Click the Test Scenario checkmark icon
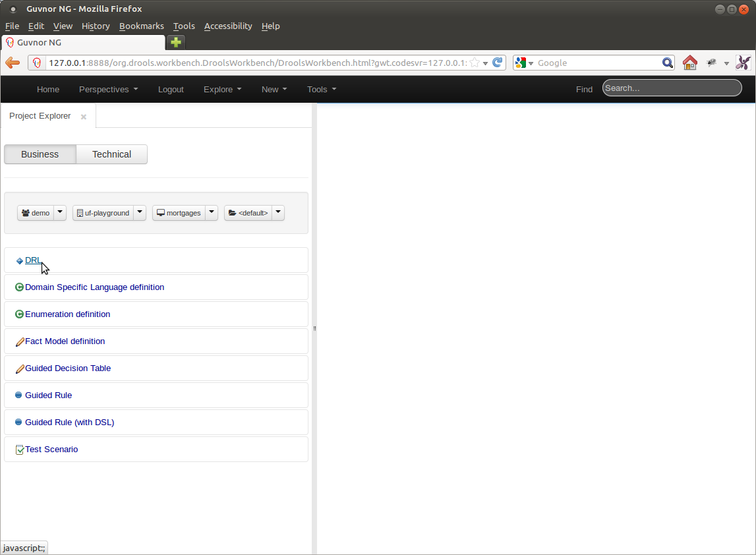Viewport: 756px width, 555px height. coord(19,450)
